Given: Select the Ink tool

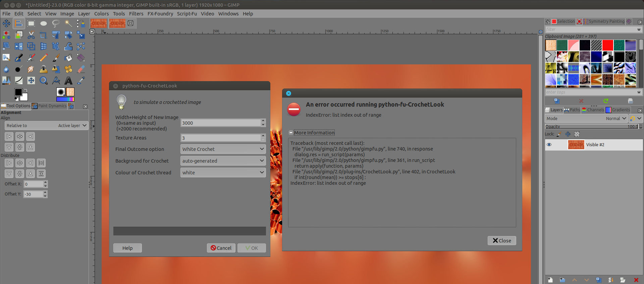Looking at the screenshot, I should point(19,58).
